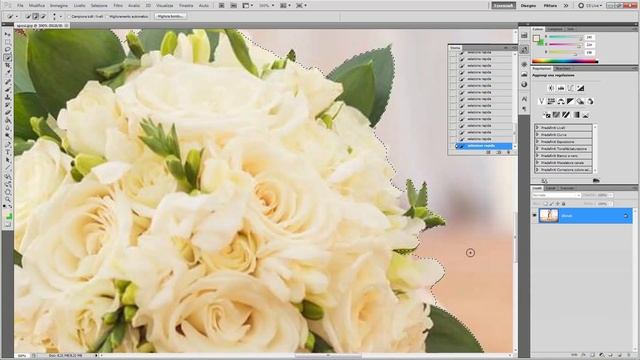Open the Immagine menu
This screenshot has width=640, height=360.
point(59,6)
